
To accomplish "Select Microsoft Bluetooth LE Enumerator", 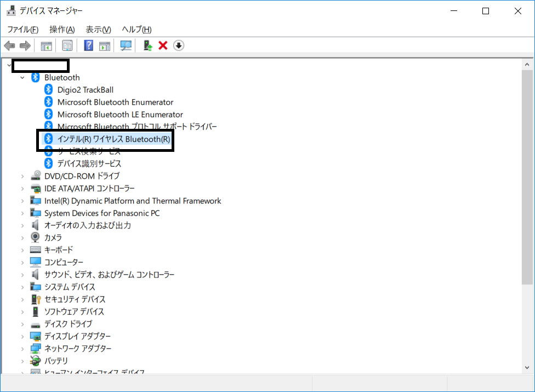I will (120, 114).
